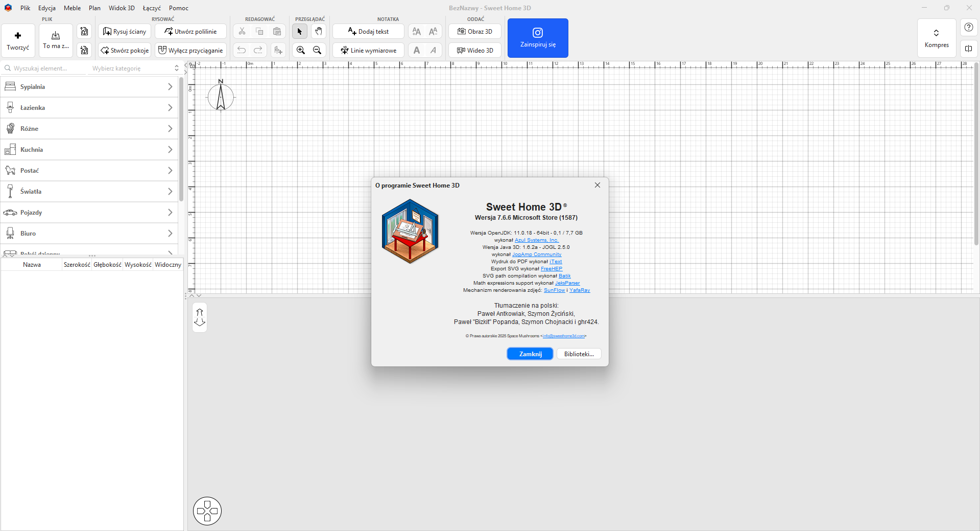Image resolution: width=980 pixels, height=531 pixels.
Task: Open the Łączyć menu
Action: [152, 8]
